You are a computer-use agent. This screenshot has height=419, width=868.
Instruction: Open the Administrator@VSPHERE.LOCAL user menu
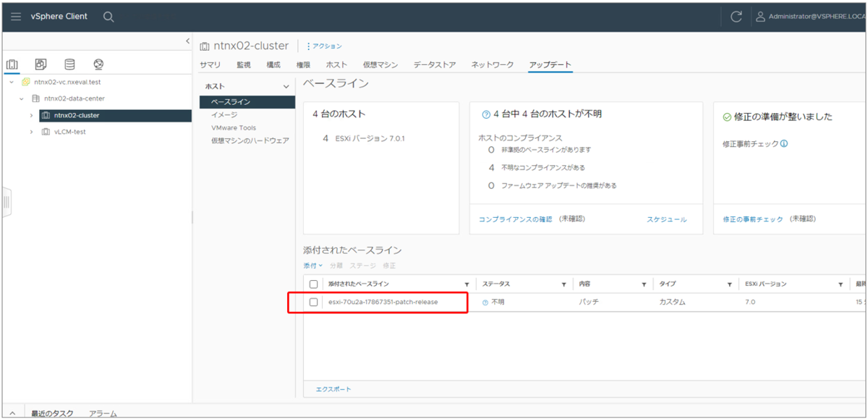(810, 17)
